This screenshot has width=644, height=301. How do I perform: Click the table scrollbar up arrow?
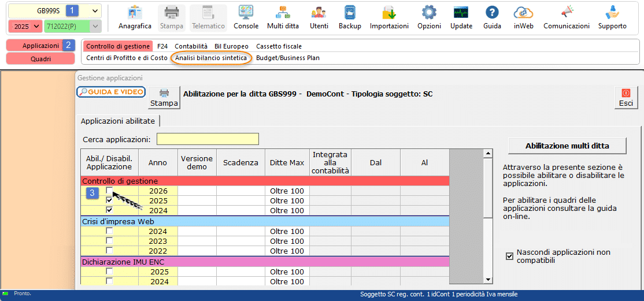pos(488,154)
